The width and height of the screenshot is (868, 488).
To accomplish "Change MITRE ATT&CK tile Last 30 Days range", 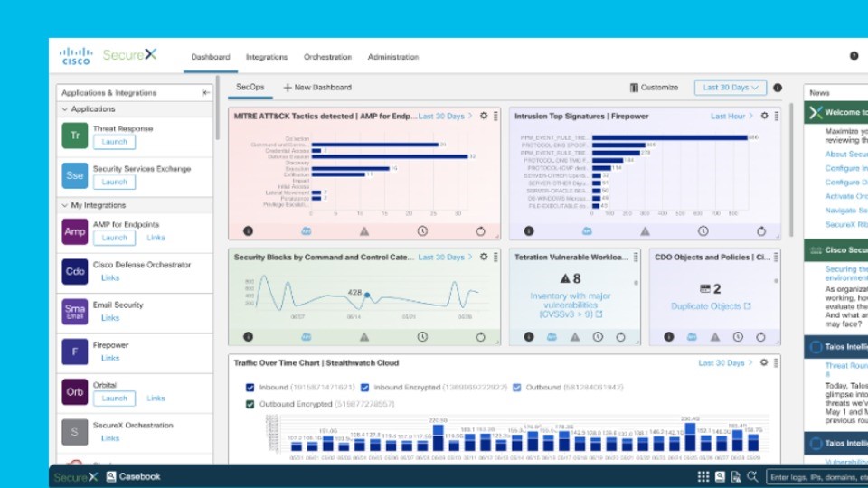I will [x=445, y=117].
